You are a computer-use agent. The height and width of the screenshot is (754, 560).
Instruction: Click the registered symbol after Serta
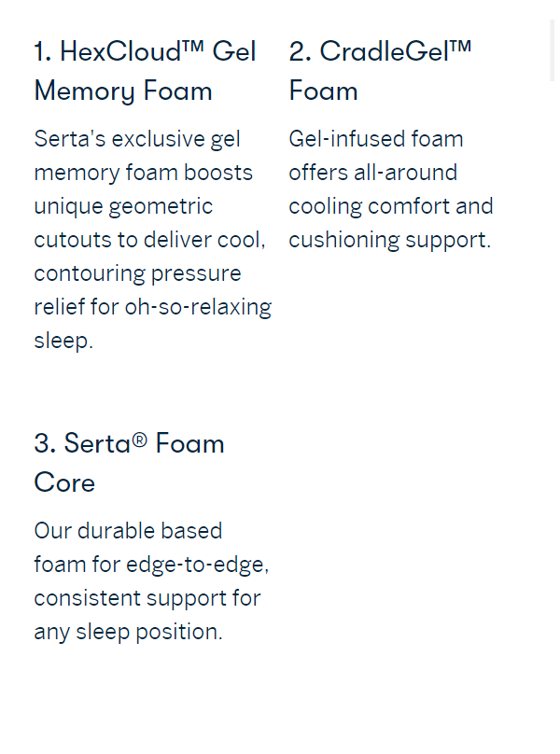click(x=139, y=440)
